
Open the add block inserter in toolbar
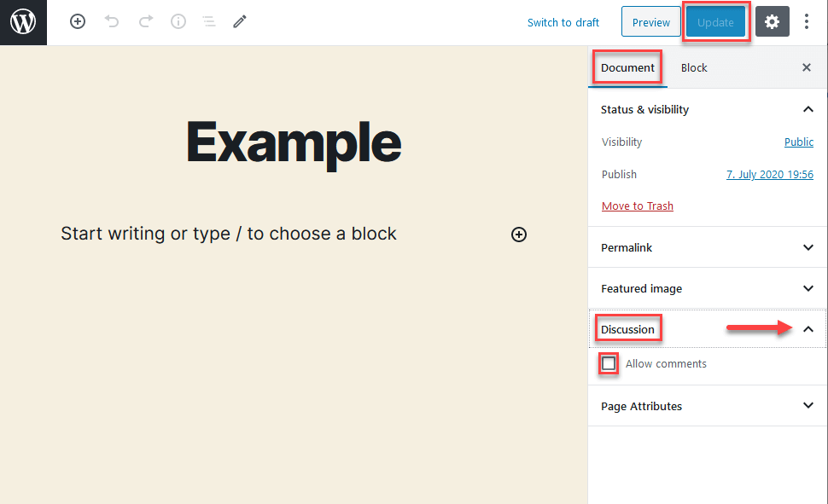coord(78,22)
